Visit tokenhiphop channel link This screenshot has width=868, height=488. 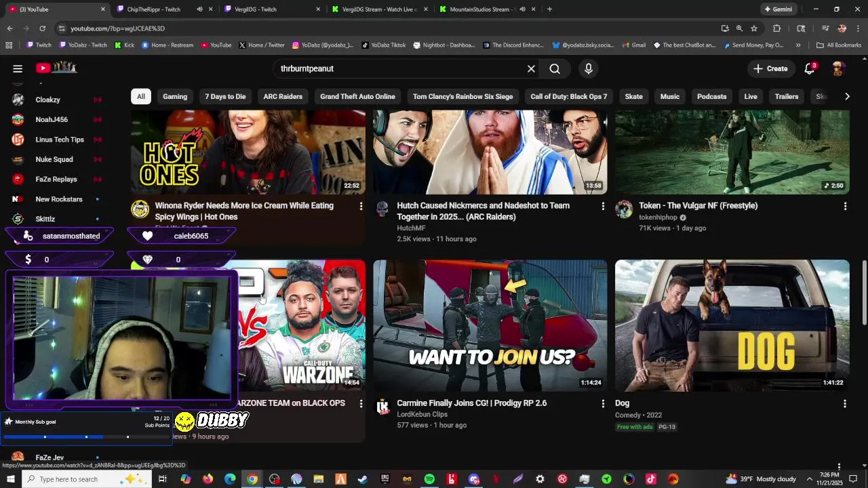click(x=658, y=218)
